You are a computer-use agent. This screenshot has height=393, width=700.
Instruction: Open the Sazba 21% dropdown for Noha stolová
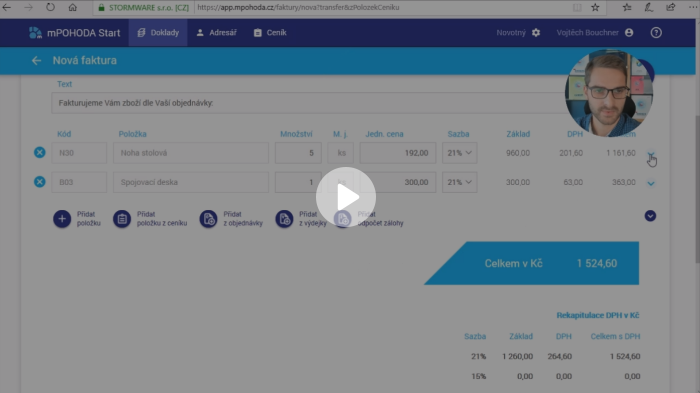pyautogui.click(x=459, y=153)
